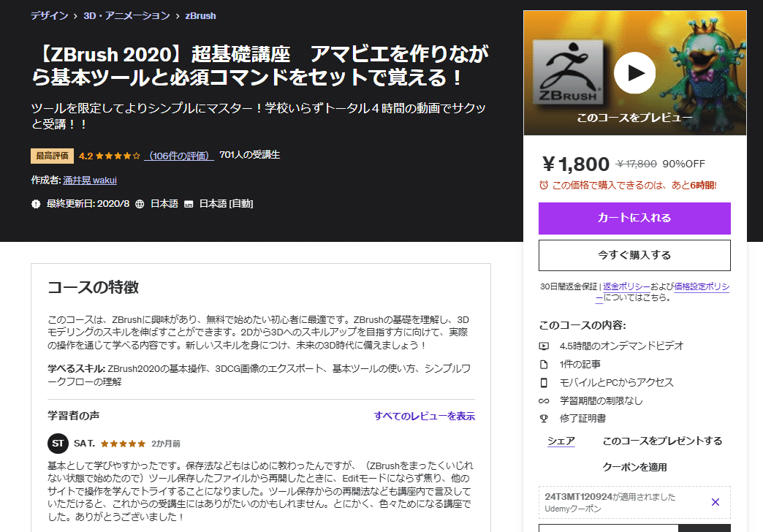Click SAT. review five-star rating
This screenshot has width=763, height=532.
tap(123, 444)
